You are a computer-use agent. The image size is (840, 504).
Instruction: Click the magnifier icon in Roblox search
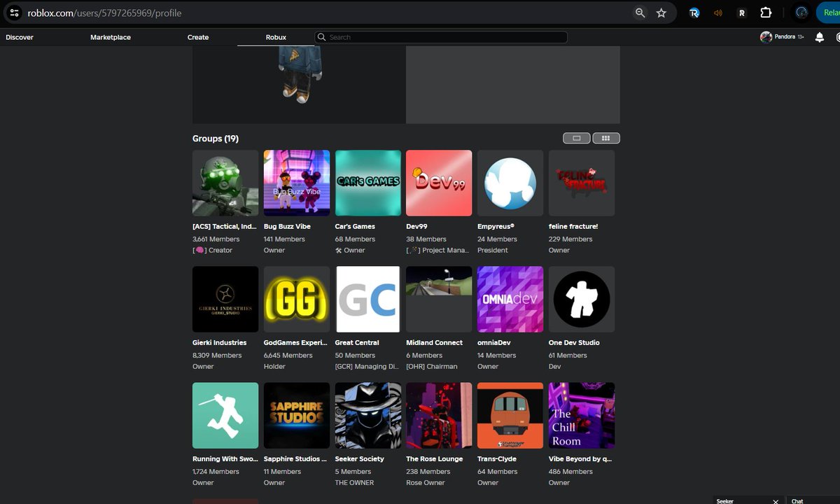pos(322,37)
